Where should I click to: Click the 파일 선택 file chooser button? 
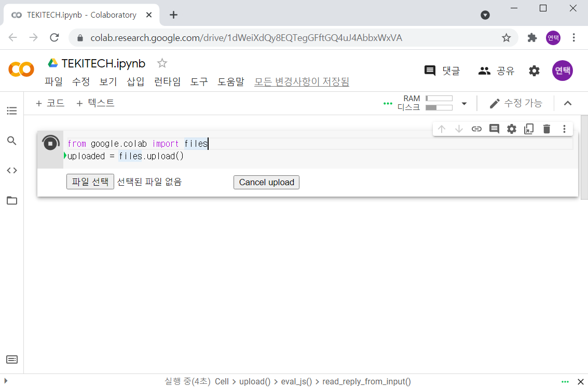click(90, 182)
